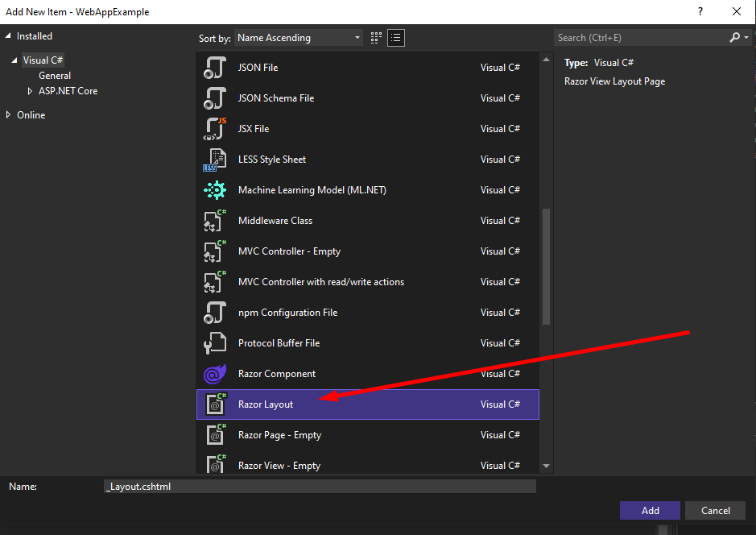This screenshot has height=535, width=756.
Task: Select the LESS Style Sheet icon
Action: tap(214, 160)
